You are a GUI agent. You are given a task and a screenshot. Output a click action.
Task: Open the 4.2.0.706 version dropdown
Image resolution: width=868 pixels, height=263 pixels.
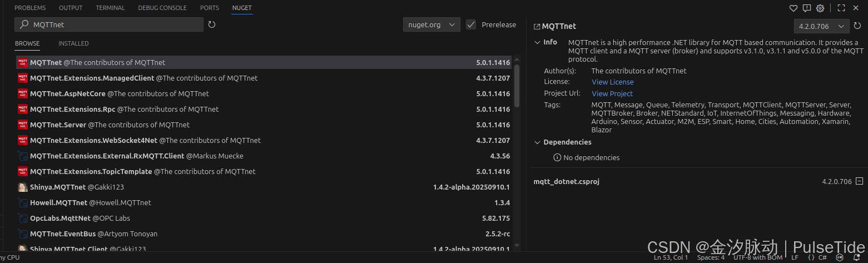tap(821, 26)
